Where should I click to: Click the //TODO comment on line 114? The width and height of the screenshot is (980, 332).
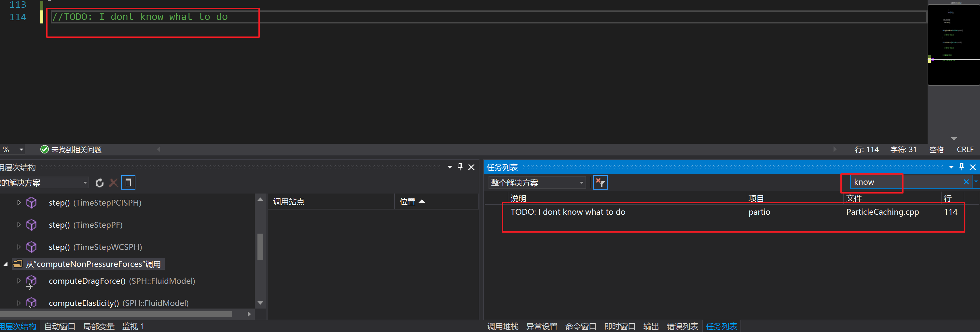point(140,17)
